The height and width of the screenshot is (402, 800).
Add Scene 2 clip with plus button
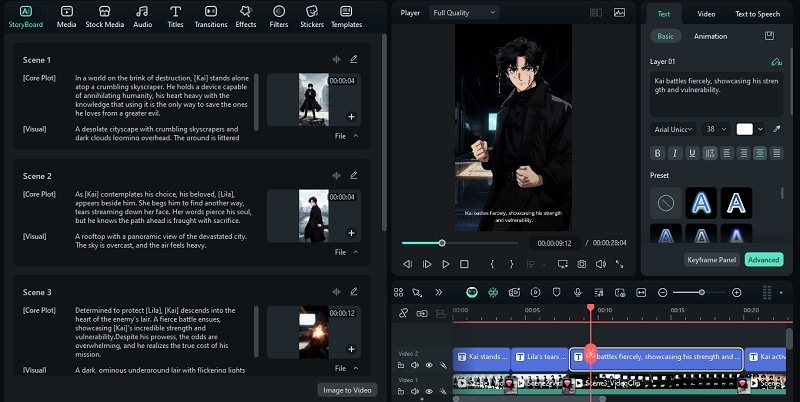click(x=351, y=233)
